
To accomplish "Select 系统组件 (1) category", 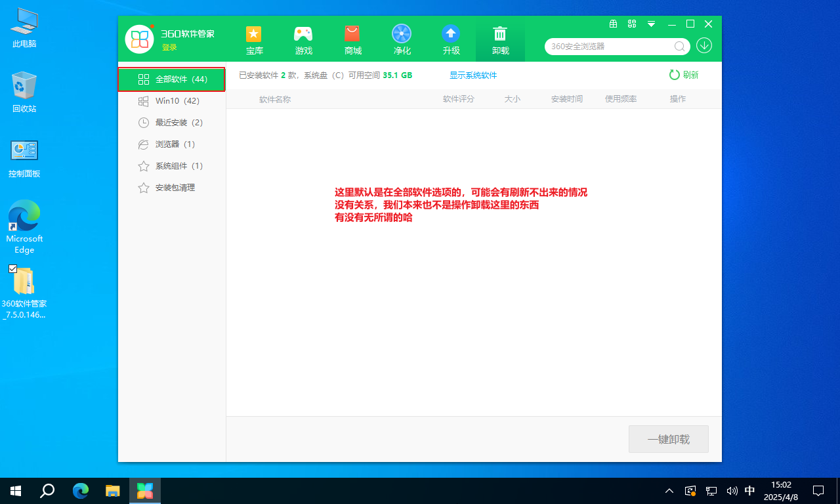I will [x=172, y=166].
